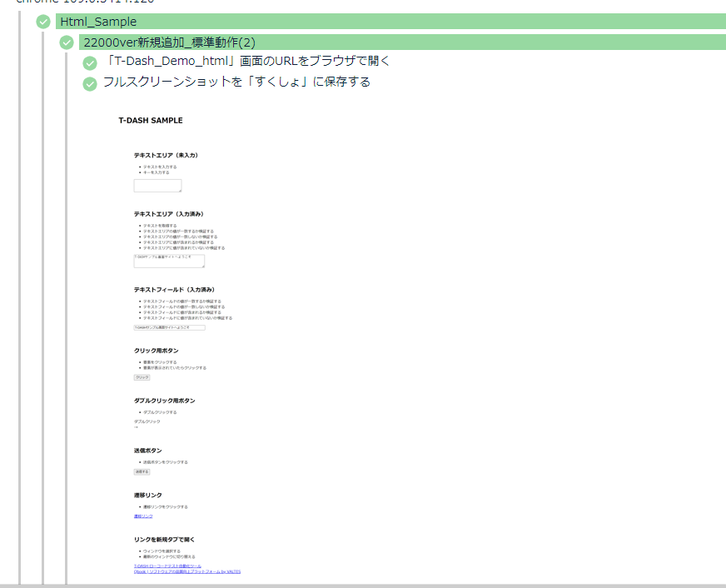Open the Qbook by VALTES link
The width and height of the screenshot is (726, 588).
click(x=186, y=571)
